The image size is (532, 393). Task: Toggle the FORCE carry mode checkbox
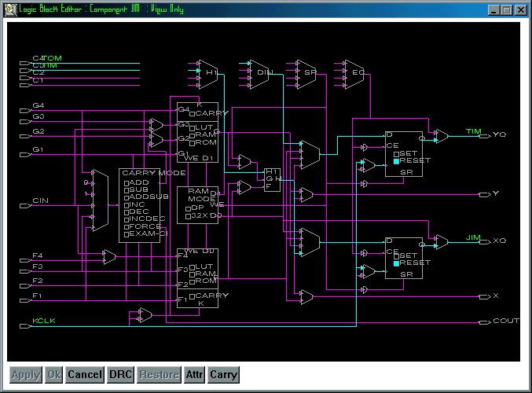(126, 226)
